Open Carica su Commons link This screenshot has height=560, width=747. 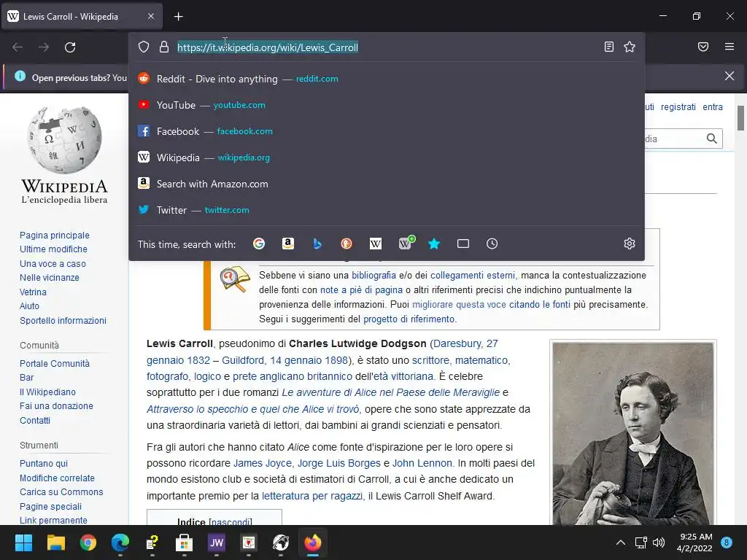coord(61,492)
